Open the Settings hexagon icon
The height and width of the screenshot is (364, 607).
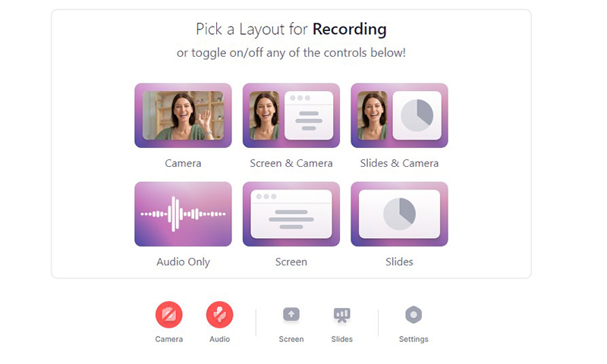tap(414, 315)
